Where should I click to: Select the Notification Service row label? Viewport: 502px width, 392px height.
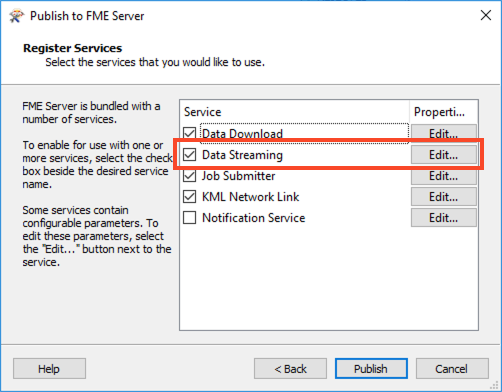click(x=253, y=218)
